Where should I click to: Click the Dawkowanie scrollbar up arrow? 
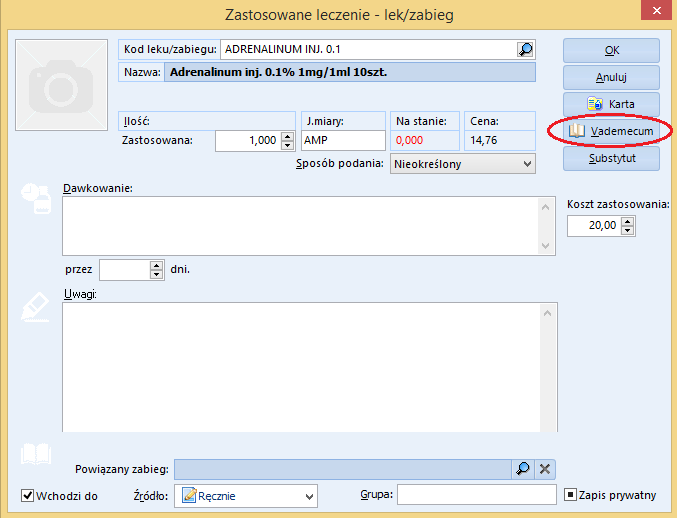(545, 207)
